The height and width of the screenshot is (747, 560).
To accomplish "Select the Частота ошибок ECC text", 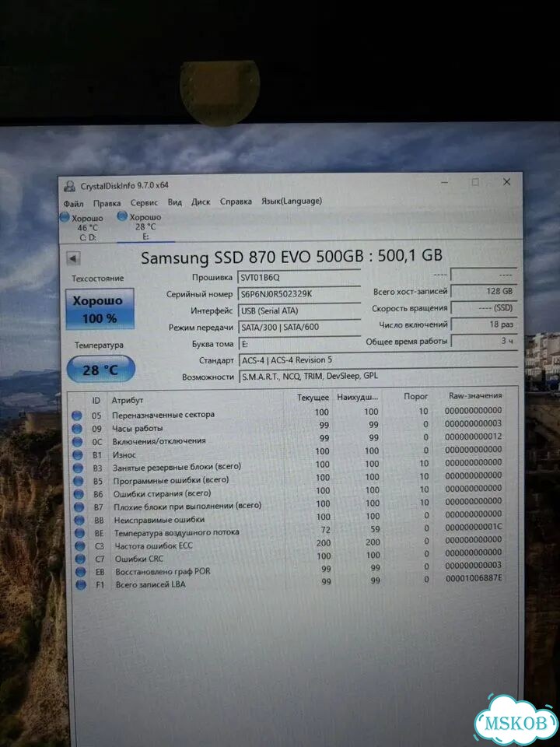I will [x=154, y=546].
